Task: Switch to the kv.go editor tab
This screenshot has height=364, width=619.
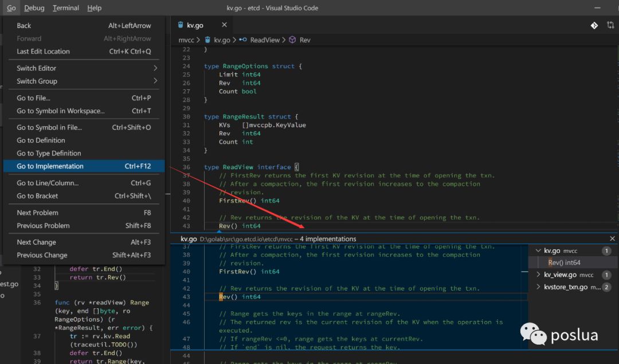Action: tap(202, 25)
